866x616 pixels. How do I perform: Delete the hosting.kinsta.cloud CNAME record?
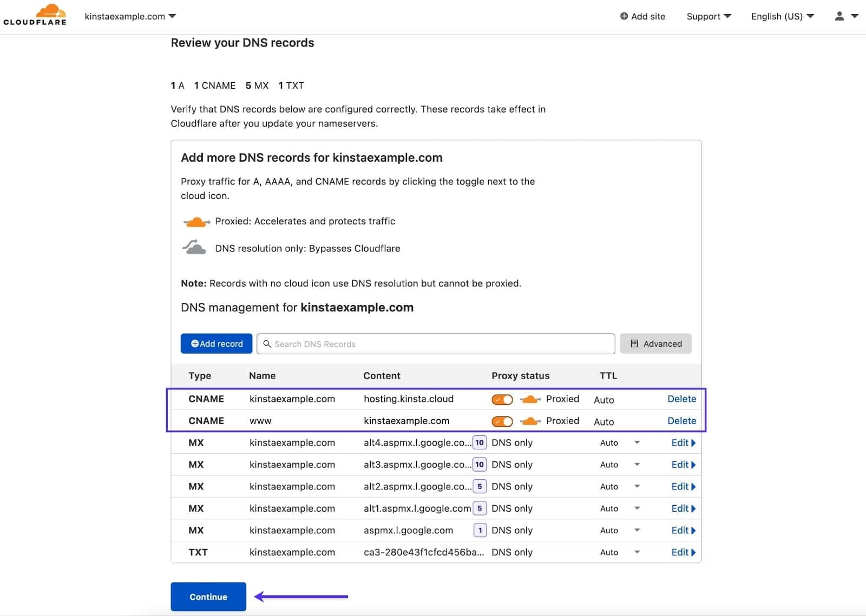681,399
